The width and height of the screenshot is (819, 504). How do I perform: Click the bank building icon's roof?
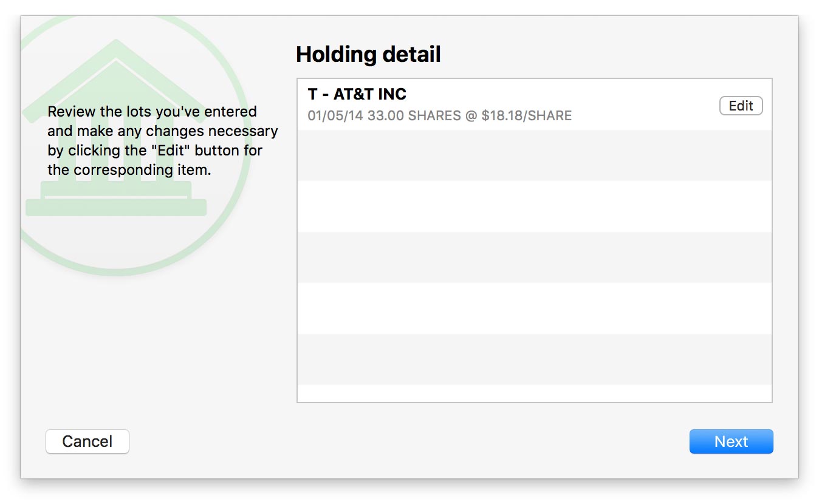115,67
